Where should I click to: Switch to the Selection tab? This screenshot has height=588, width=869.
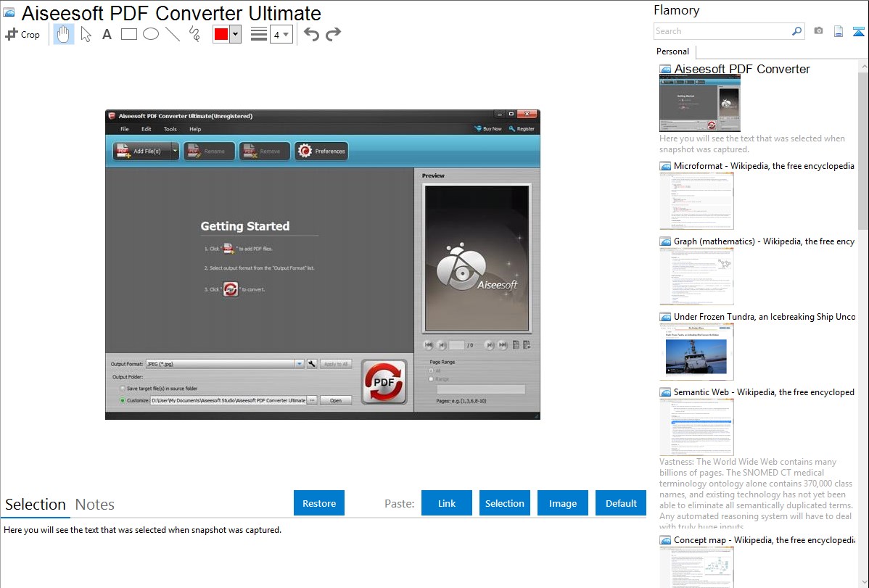36,505
